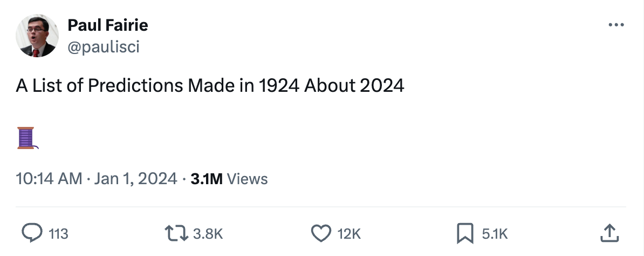Click the @paulisci handle
The image size is (644, 256).
tap(104, 48)
